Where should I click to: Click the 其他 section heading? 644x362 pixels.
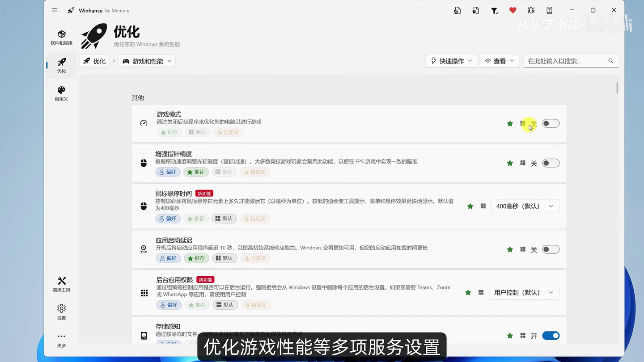click(138, 97)
